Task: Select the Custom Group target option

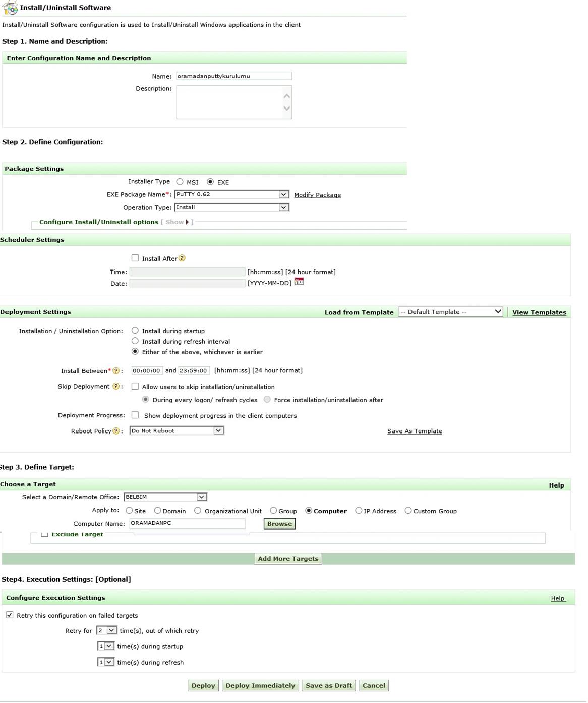Action: pyautogui.click(x=408, y=511)
